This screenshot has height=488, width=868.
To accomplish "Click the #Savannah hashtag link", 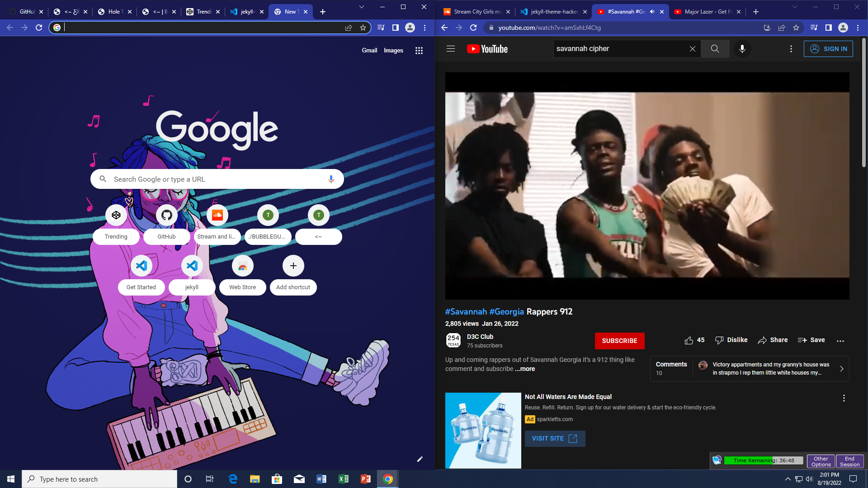I will tap(466, 312).
